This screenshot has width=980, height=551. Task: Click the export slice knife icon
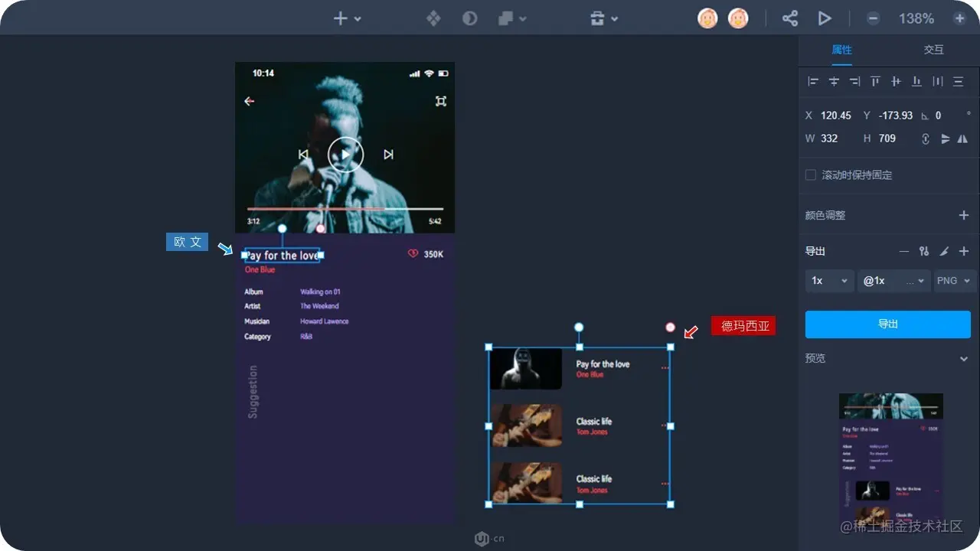(x=944, y=251)
